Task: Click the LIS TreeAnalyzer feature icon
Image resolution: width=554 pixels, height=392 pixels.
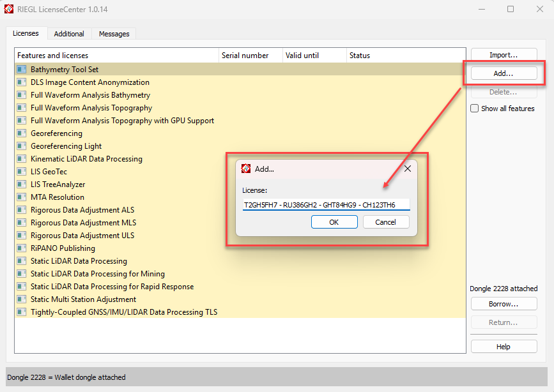Action: point(22,185)
